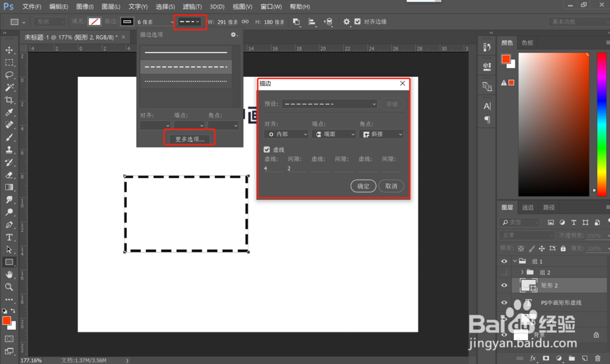Select the Pen tool
Screen dimensions: 610x364
[9, 225]
